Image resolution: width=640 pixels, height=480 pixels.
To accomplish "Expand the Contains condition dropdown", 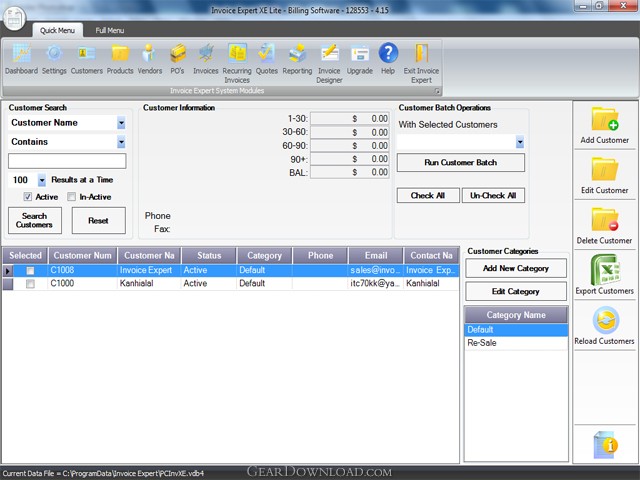I will click(x=121, y=142).
